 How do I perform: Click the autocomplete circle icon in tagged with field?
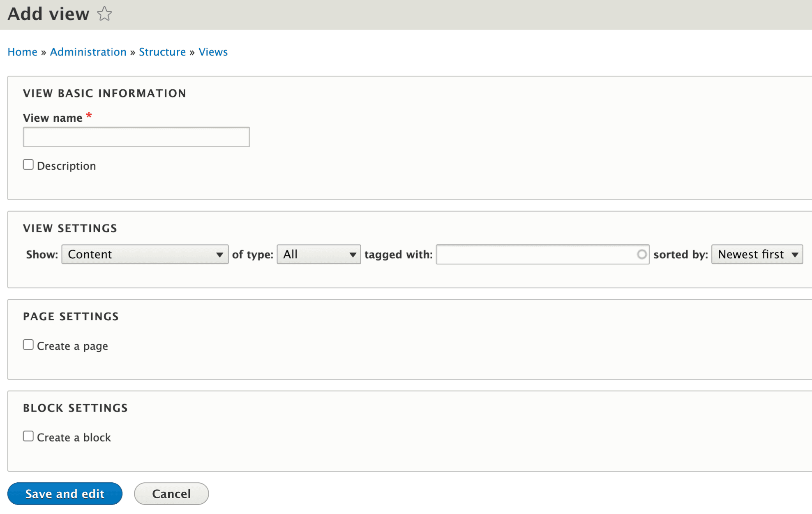[x=641, y=255]
